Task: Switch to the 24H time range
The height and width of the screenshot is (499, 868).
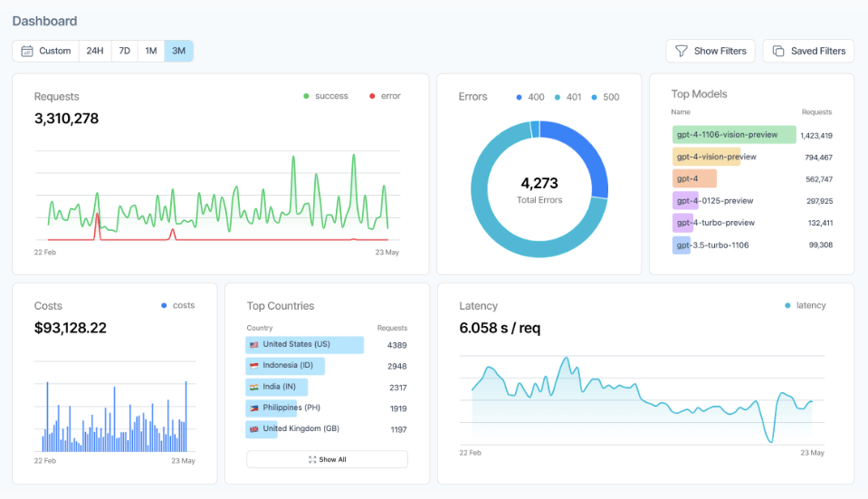Action: coord(95,52)
